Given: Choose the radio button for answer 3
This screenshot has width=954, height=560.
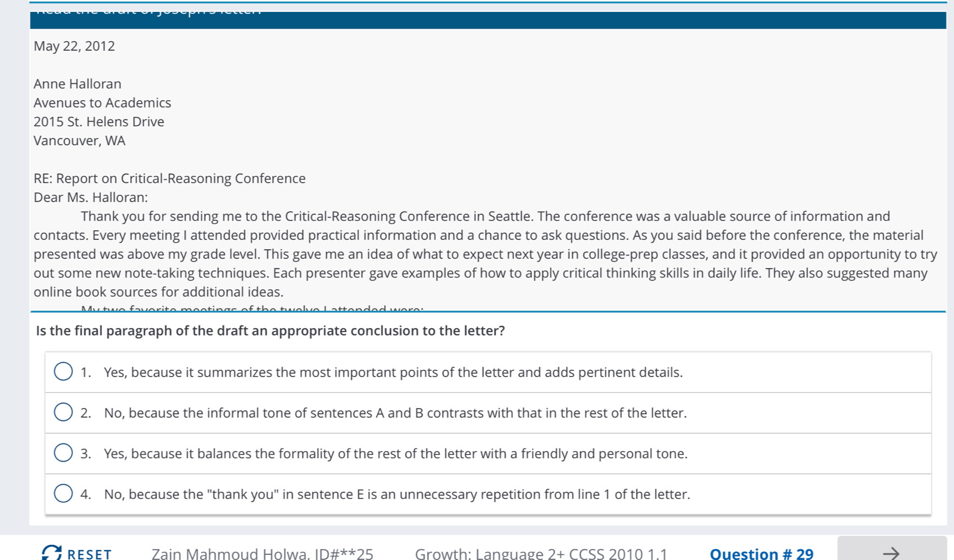Looking at the screenshot, I should pyautogui.click(x=63, y=453).
